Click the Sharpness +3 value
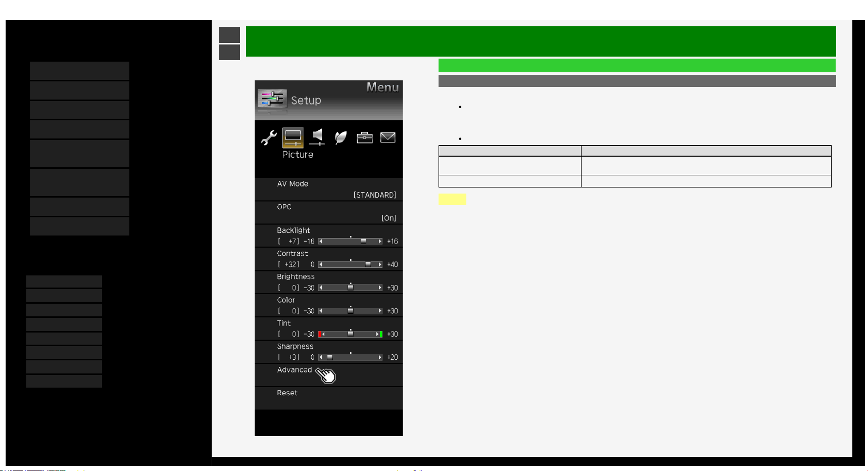Viewport: 868px width, 471px height. tap(289, 357)
